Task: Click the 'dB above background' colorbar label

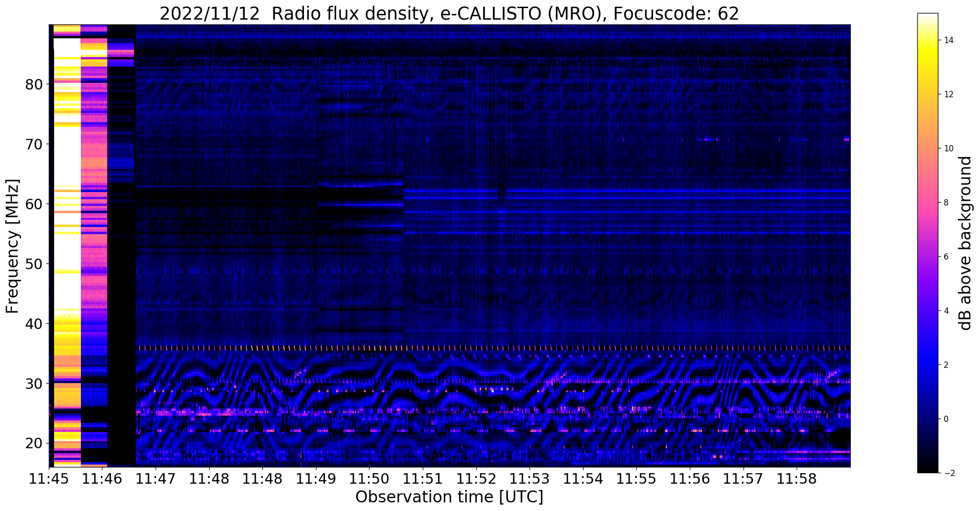Action: 966,243
